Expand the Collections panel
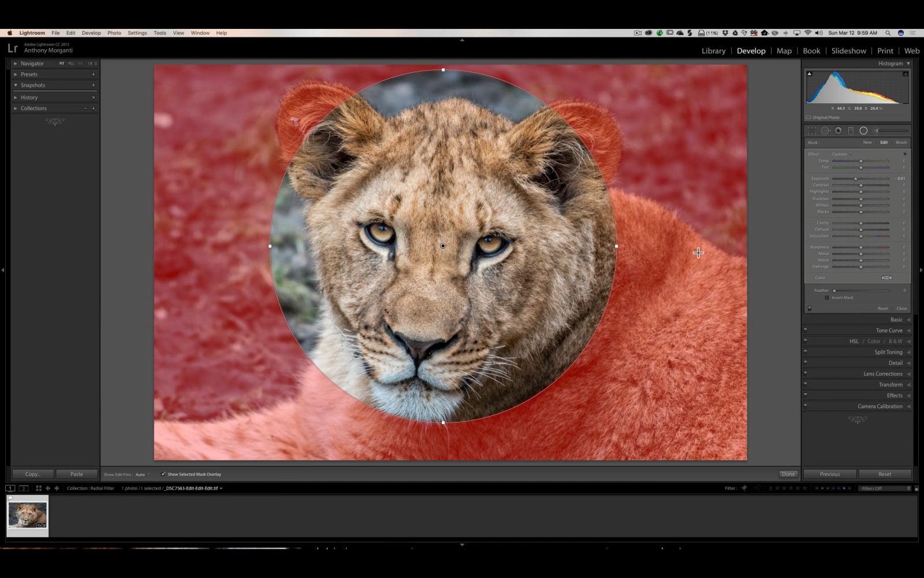This screenshot has width=924, height=578. [33, 108]
